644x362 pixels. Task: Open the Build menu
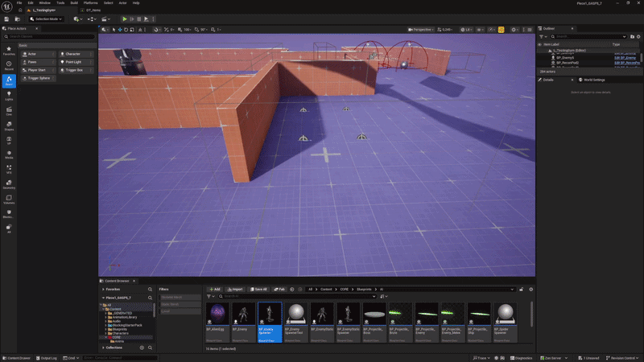[74, 3]
